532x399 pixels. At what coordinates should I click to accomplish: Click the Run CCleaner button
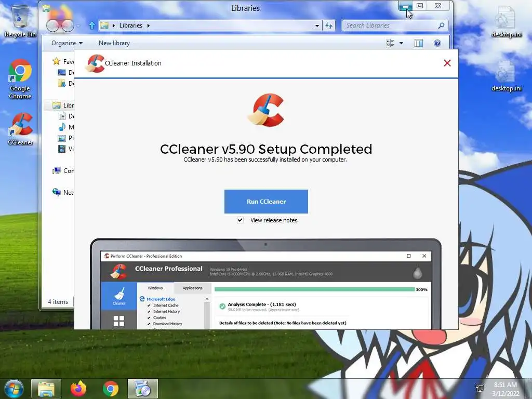pyautogui.click(x=266, y=202)
